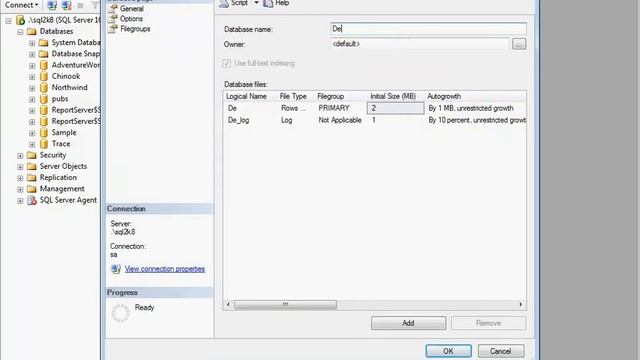Click the Options page icon
This screenshot has width=640, height=360.
click(113, 18)
